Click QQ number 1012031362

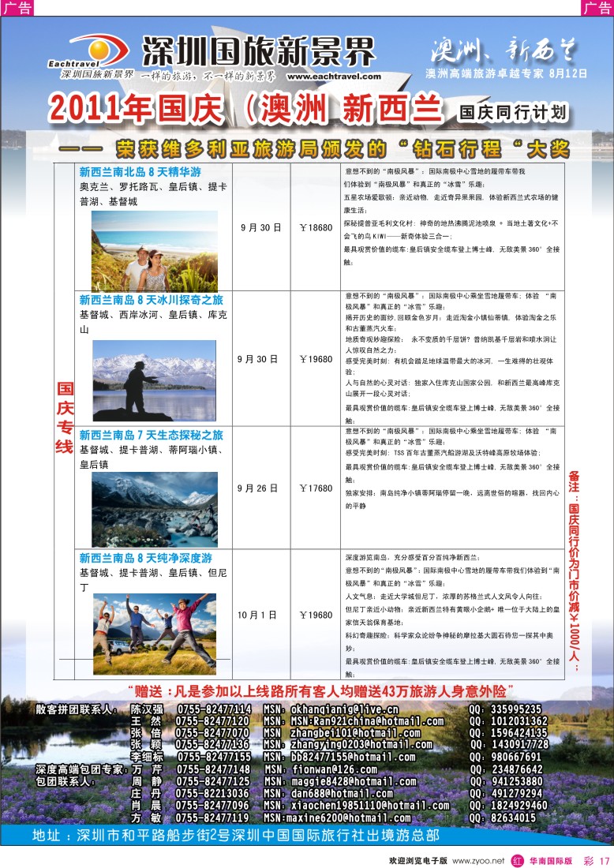[x=519, y=721]
